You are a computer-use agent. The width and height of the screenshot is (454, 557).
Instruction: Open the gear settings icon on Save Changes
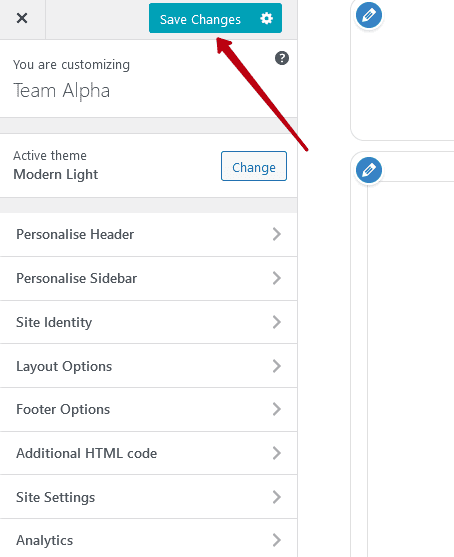coord(266,18)
